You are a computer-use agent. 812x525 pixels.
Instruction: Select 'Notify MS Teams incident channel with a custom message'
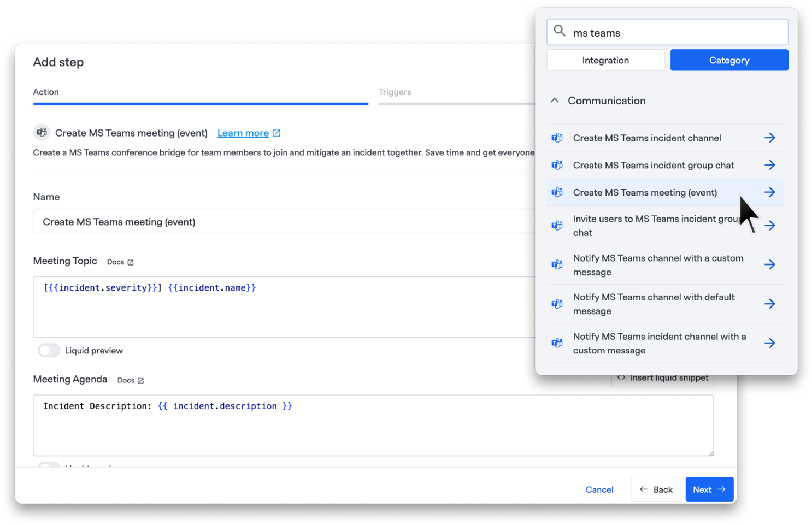click(660, 343)
